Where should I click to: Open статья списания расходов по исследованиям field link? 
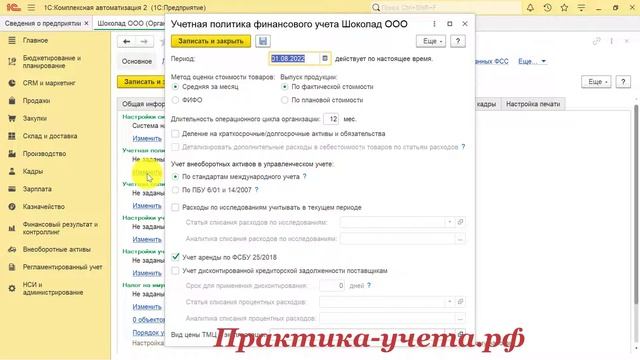pos(460,222)
